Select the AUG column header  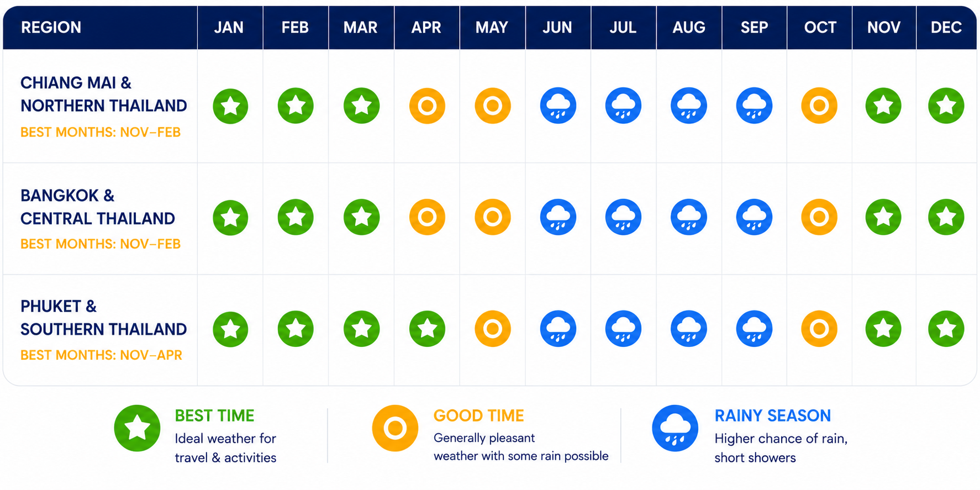pyautogui.click(x=689, y=27)
